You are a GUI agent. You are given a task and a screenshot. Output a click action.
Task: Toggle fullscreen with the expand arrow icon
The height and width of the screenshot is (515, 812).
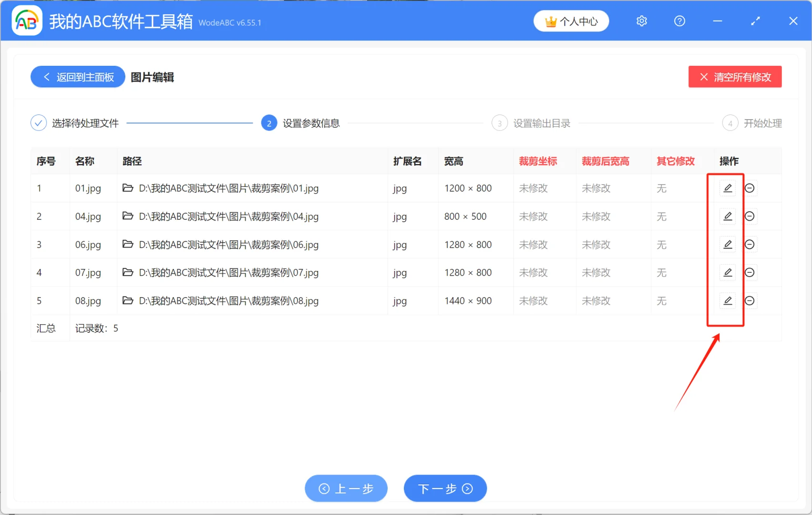point(755,21)
